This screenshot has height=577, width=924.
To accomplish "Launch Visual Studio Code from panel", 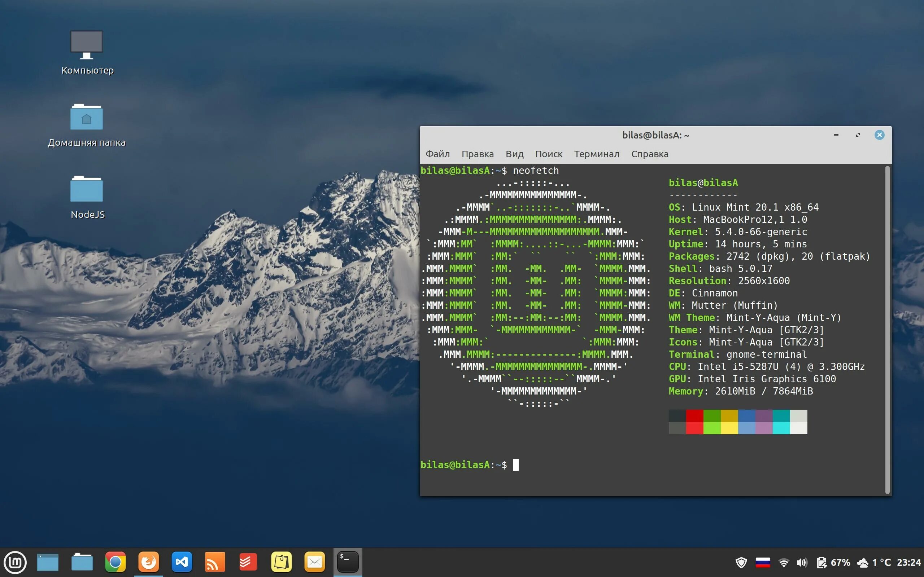I will 182,562.
